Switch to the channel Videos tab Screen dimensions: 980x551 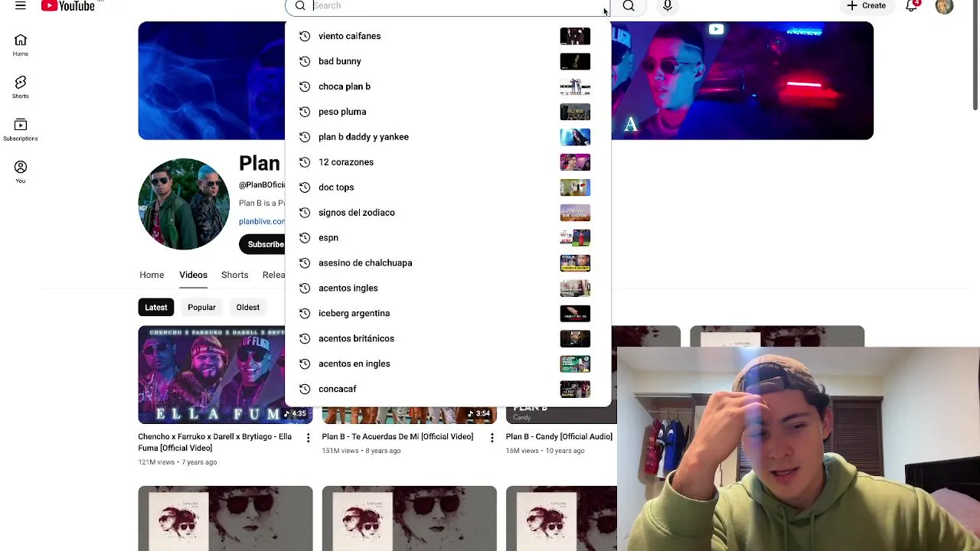click(193, 275)
